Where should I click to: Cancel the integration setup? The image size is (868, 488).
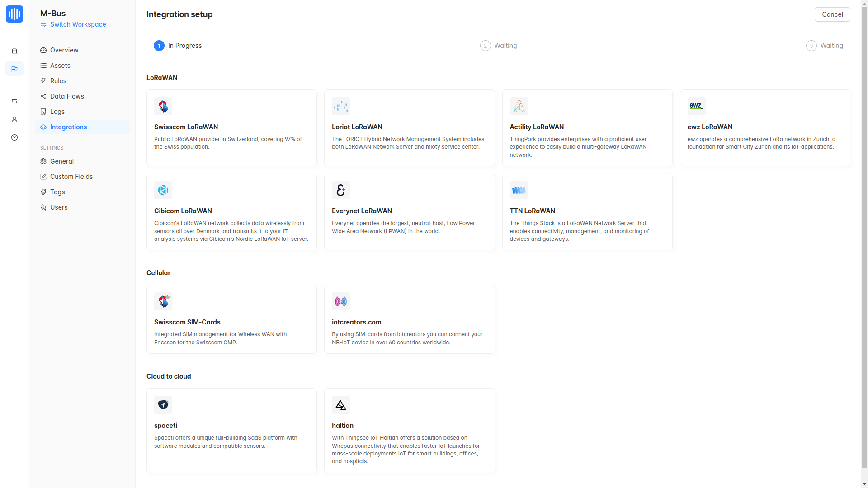(x=832, y=14)
